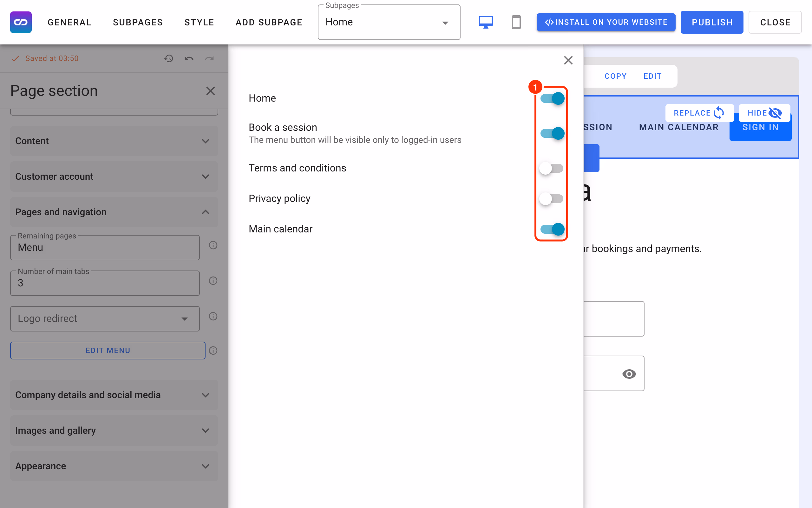
Task: Expand Company details and social media
Action: pos(114,395)
